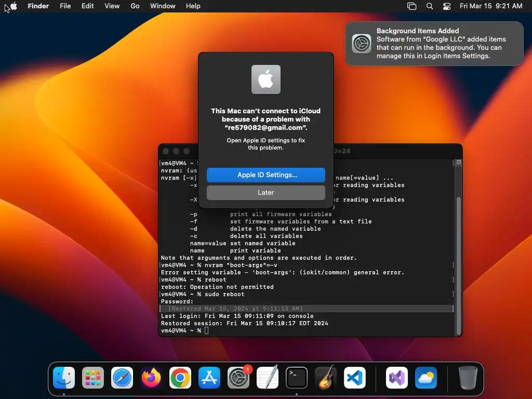This screenshot has height=399, width=532.
Task: Open Launchpad in the Dock
Action: 93,378
